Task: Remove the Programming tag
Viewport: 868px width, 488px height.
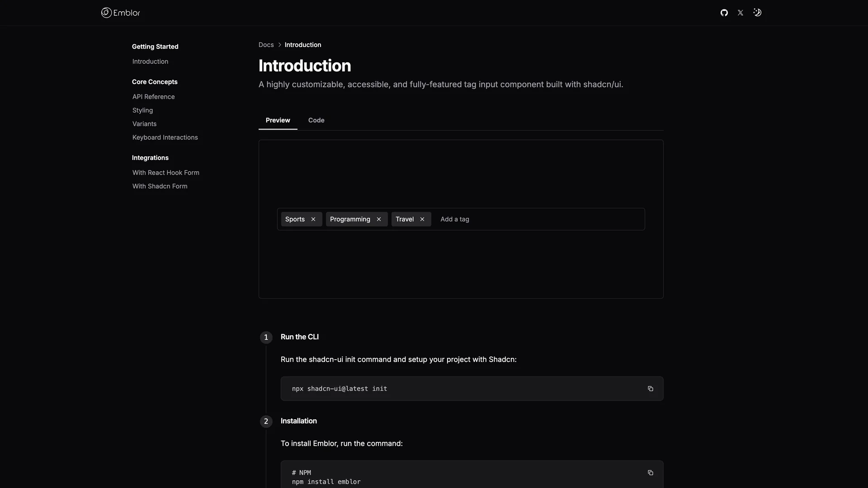Action: click(378, 219)
